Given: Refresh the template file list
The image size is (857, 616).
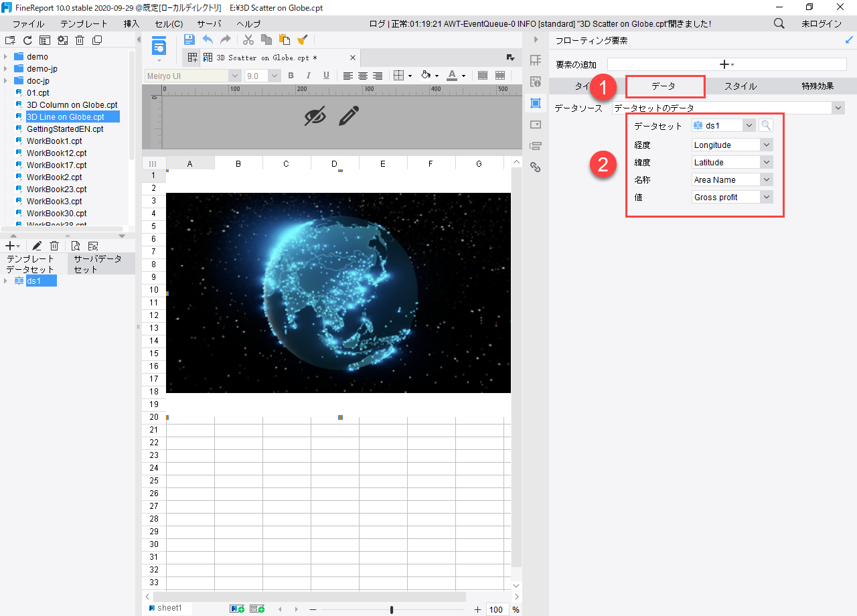Looking at the screenshot, I should (x=27, y=40).
